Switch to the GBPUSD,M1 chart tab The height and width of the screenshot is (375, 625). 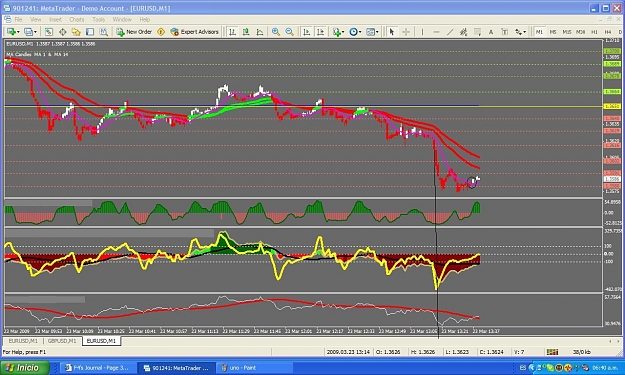[62, 341]
